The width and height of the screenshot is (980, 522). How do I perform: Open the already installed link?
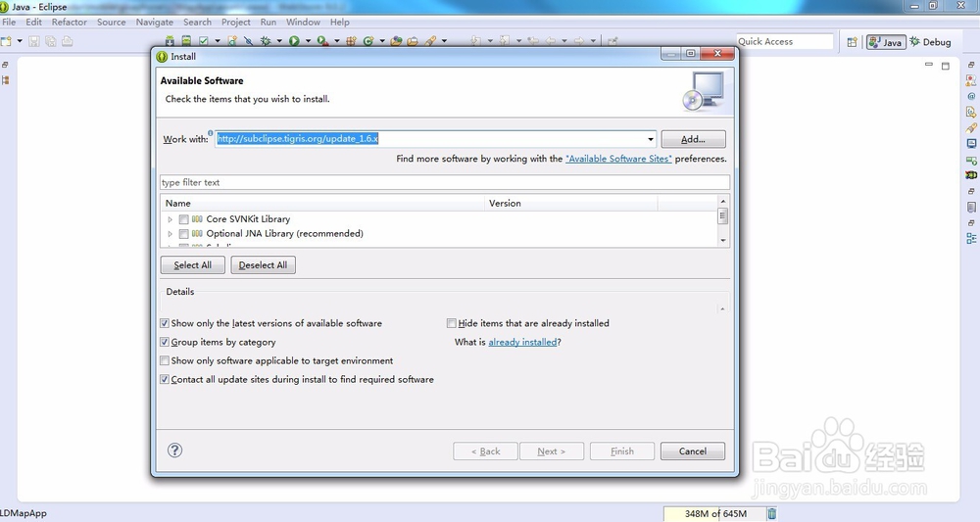pyautogui.click(x=522, y=342)
